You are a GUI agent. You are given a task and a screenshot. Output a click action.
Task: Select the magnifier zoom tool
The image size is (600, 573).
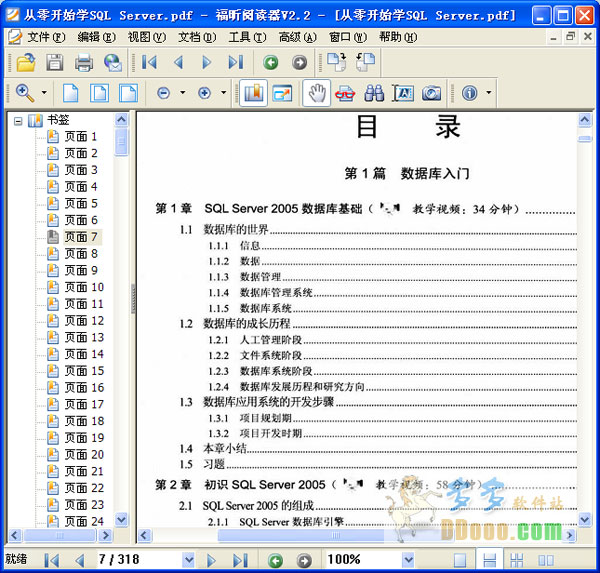(25, 93)
